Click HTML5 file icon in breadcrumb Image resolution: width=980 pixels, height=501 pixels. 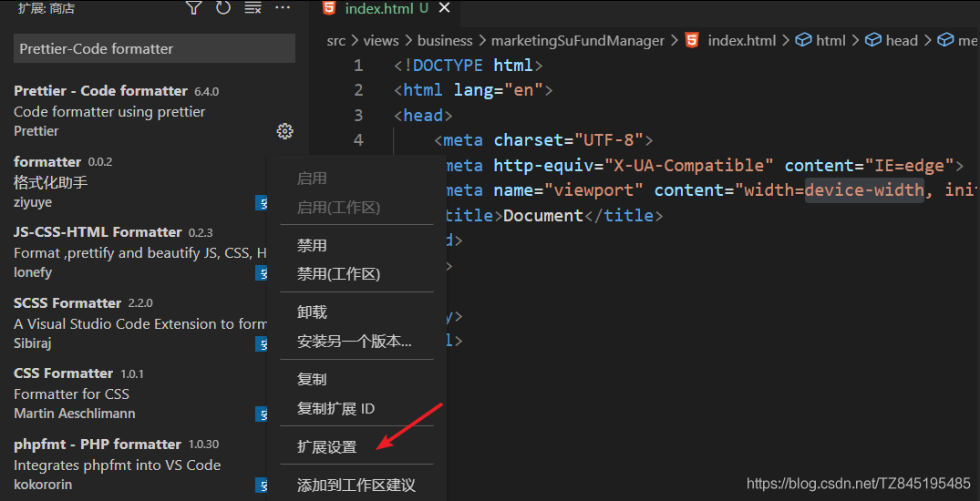point(693,40)
